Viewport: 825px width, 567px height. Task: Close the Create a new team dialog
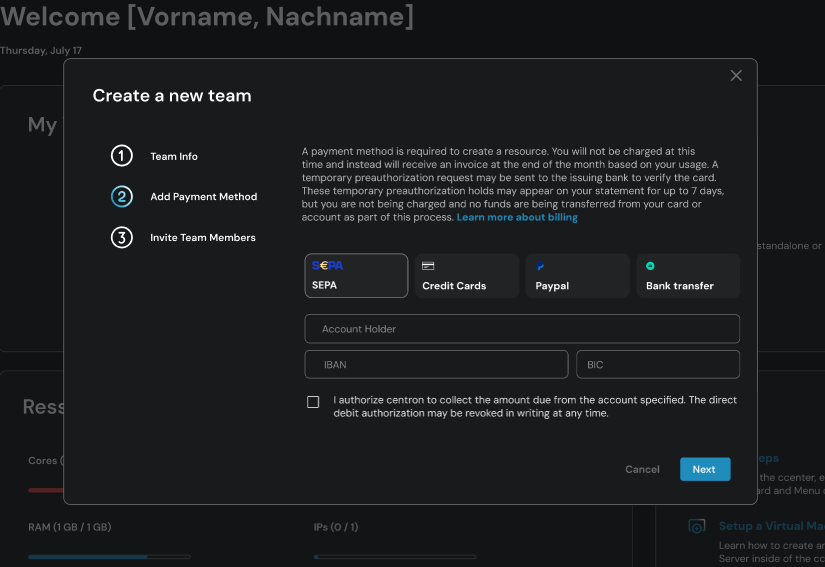736,76
